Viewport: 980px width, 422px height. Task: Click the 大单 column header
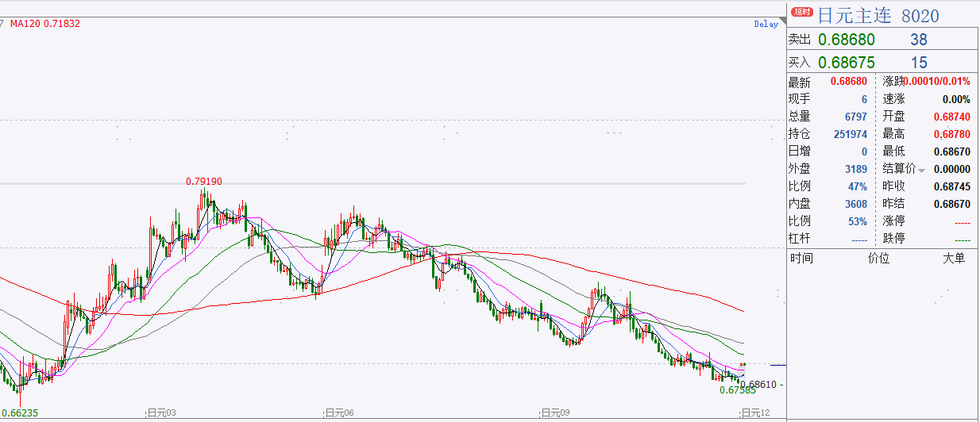pyautogui.click(x=954, y=259)
